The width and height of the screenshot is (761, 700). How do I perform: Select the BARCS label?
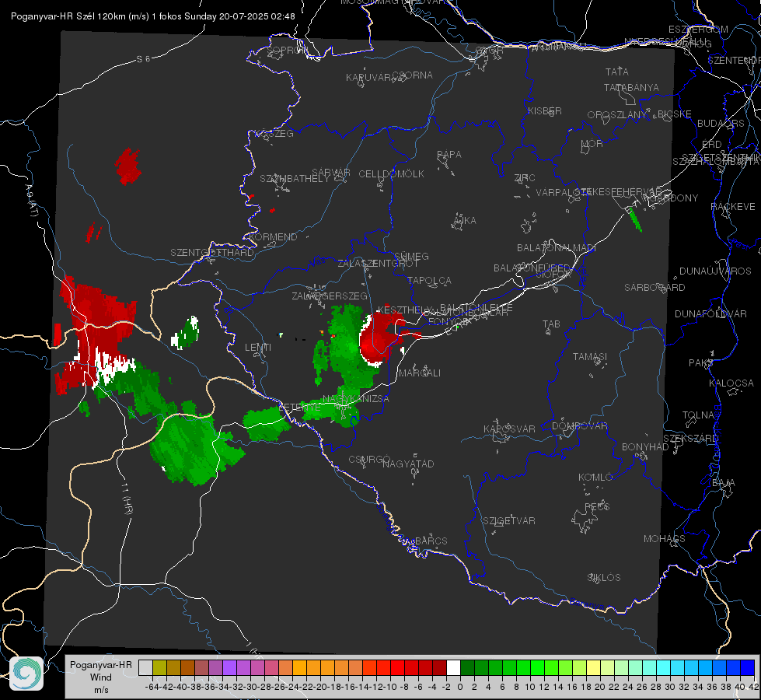tap(431, 541)
